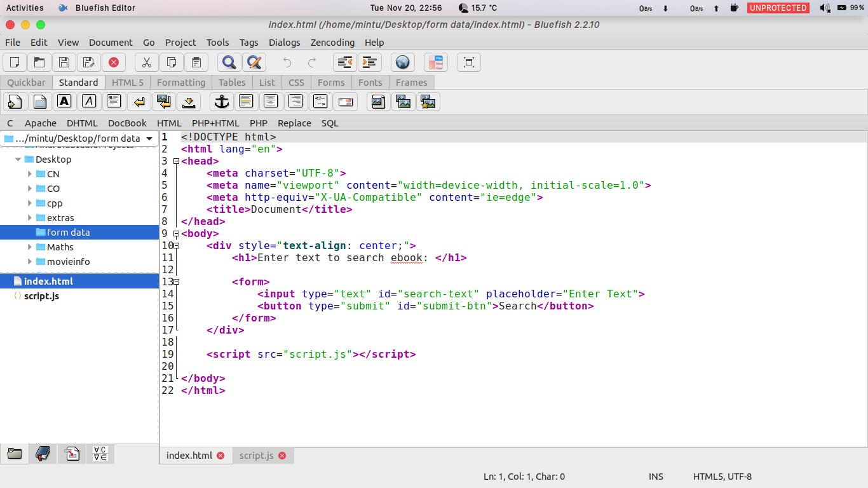868x488 pixels.
Task: Insert Horizontal rule icon
Action: 246,102
